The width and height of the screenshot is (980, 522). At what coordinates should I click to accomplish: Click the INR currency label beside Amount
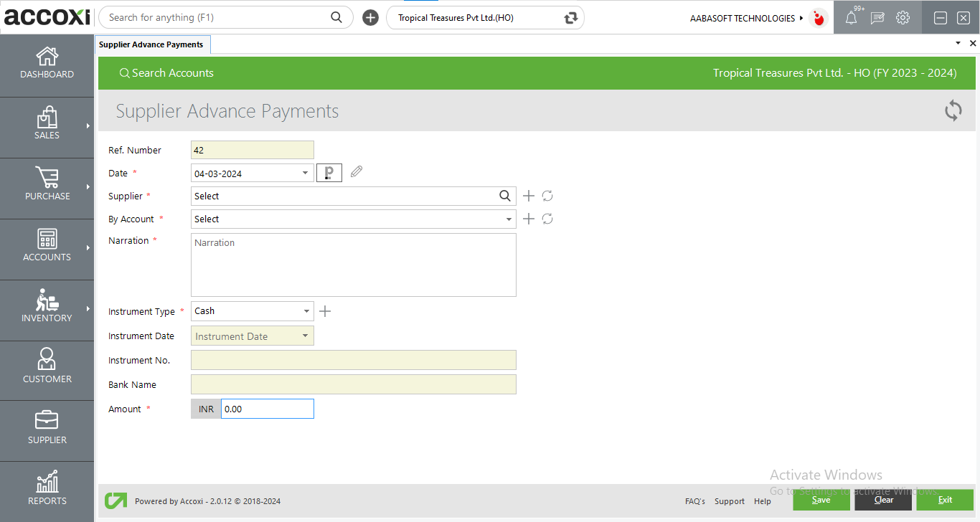pos(205,408)
